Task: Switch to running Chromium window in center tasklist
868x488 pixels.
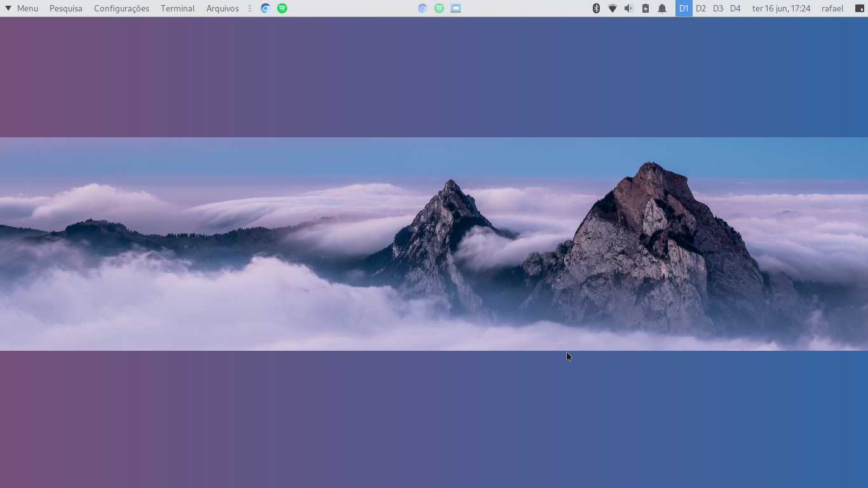Action: coord(423,8)
